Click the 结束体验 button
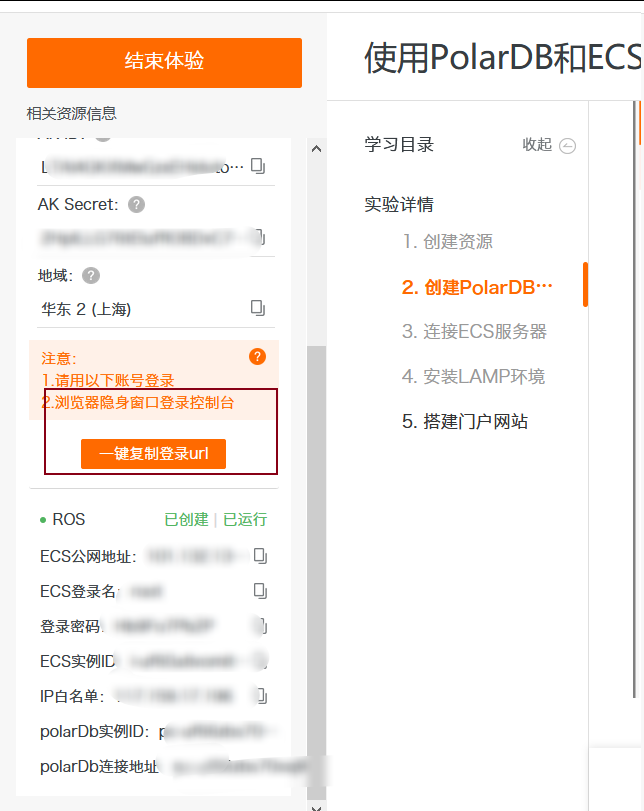Viewport: 644px width, 811px height. 164,63
